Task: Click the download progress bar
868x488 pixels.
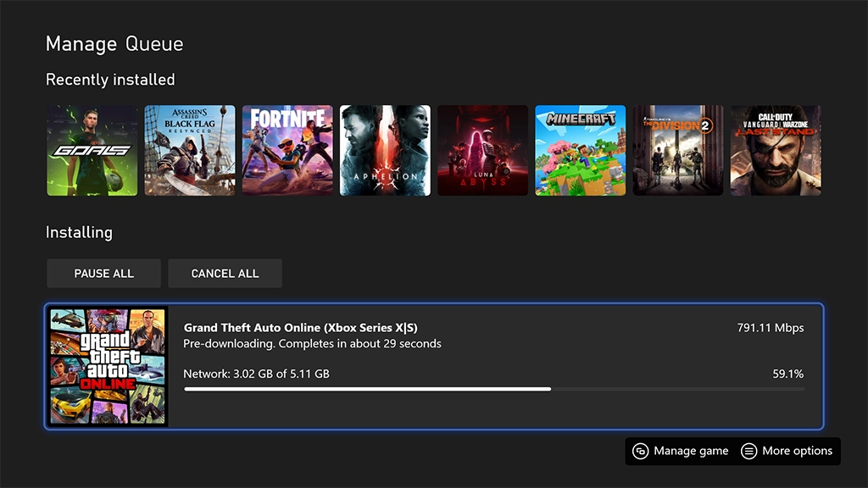Action: [494, 389]
